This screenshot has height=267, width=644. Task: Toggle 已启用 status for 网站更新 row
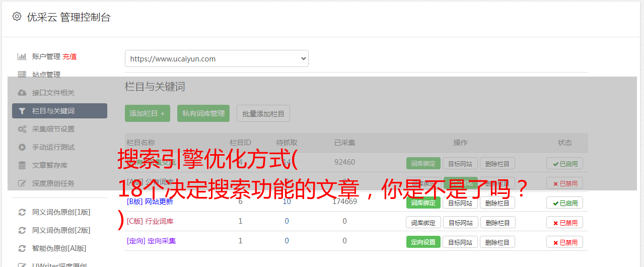point(564,203)
